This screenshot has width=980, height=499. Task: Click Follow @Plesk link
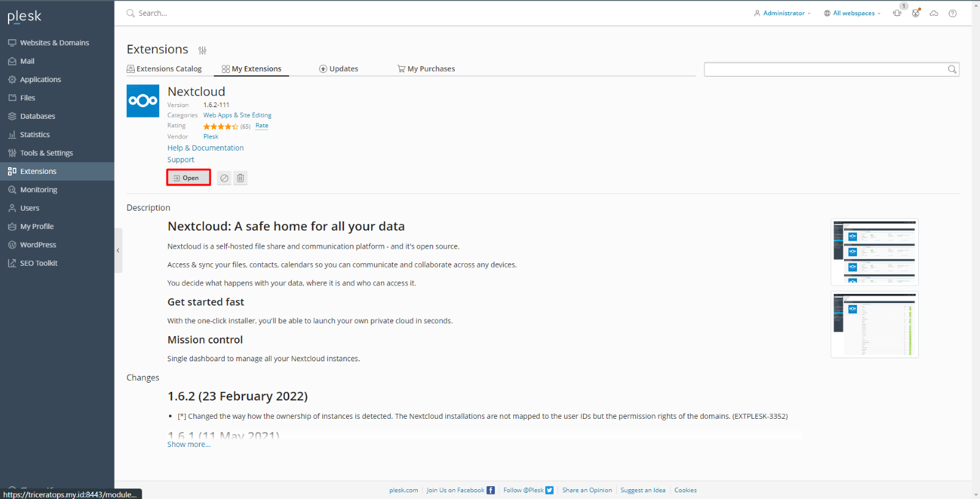[x=524, y=490]
